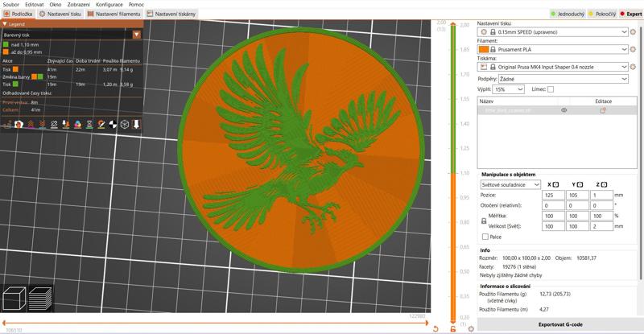Open Podpěry supports dropdown
644x334 pixels.
pos(563,79)
